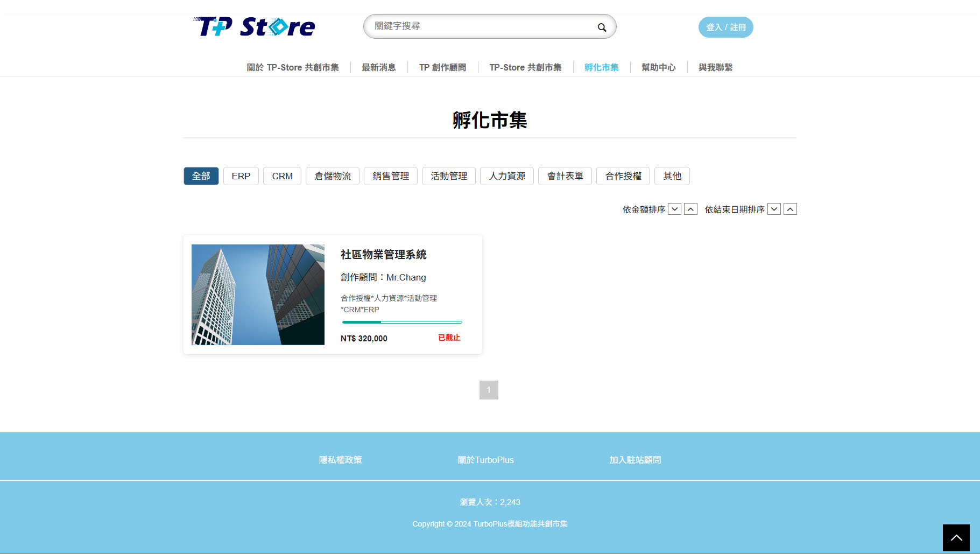The width and height of the screenshot is (980, 554).
Task: Click the magnifier search icon
Action: pyautogui.click(x=602, y=27)
